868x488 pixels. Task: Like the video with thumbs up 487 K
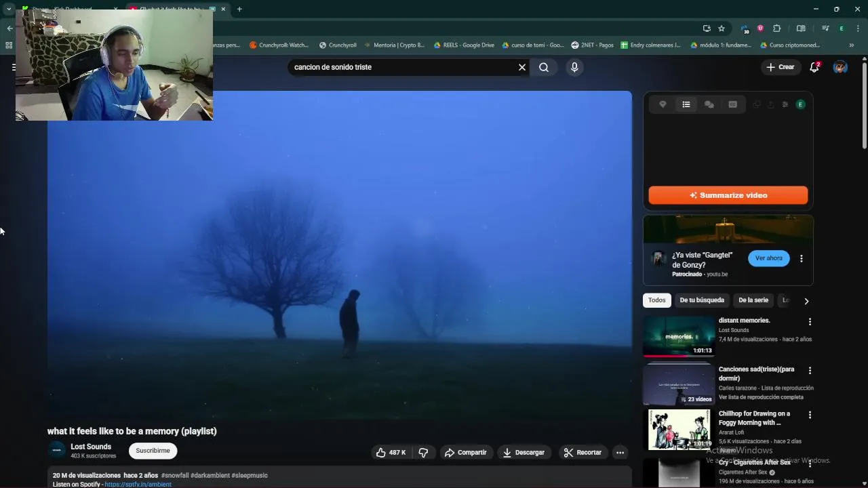coord(391,453)
